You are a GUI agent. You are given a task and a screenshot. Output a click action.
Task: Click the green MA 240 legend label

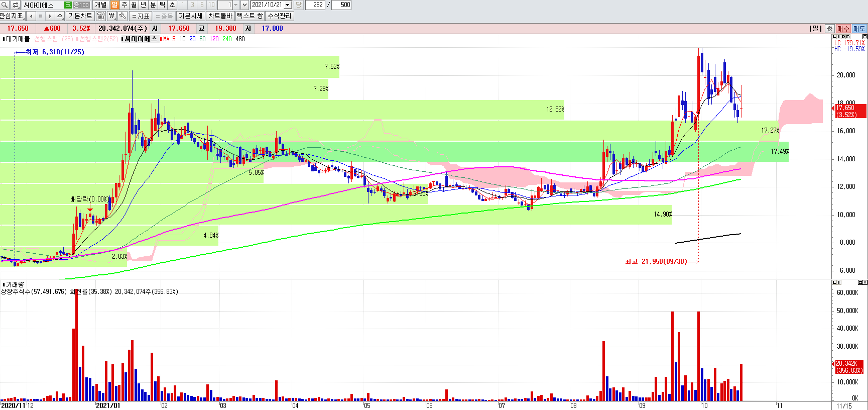click(227, 39)
